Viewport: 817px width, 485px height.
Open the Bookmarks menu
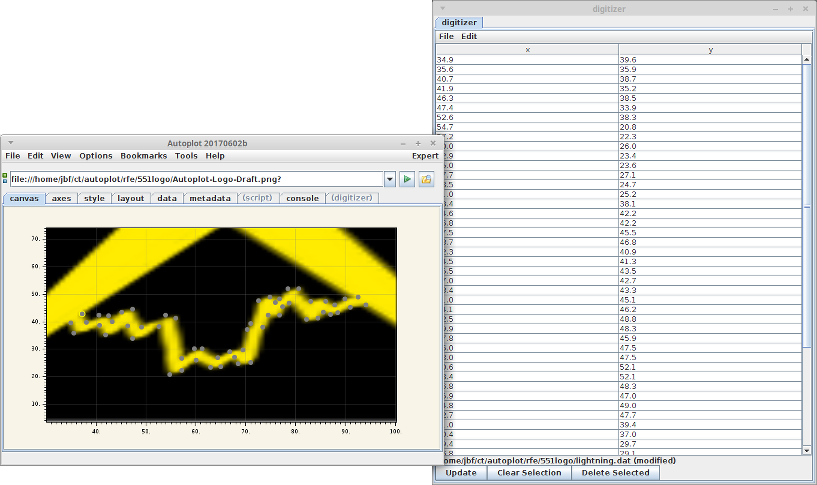[144, 156]
